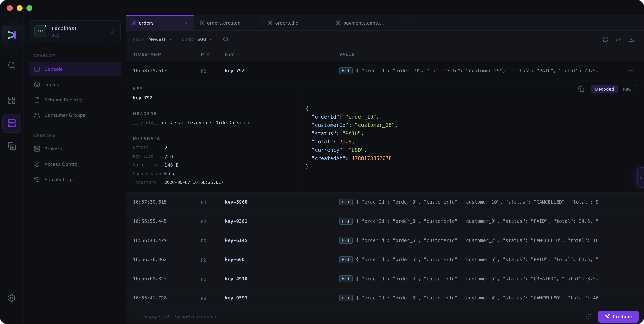Open settings gear in the left rail
644x324 pixels.
click(x=11, y=298)
